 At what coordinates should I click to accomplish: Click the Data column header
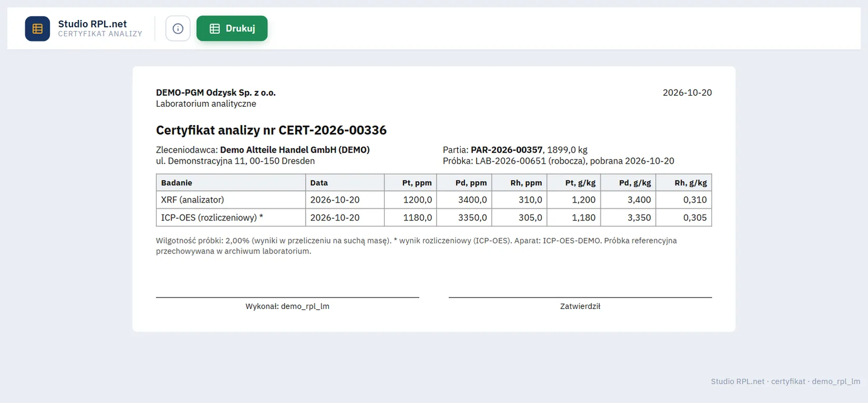tap(345, 183)
